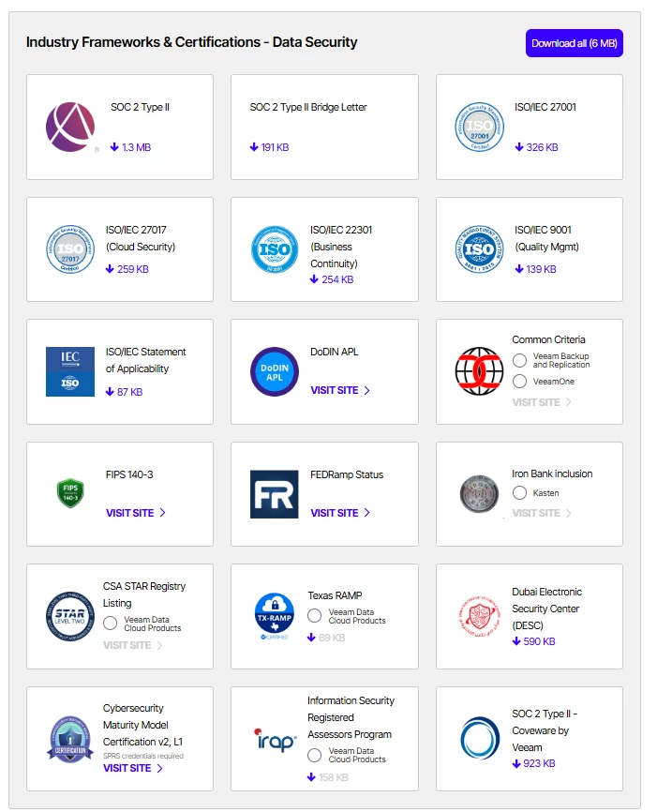The width and height of the screenshot is (672, 812).
Task: Click the SOC 2 Type II AICPA logo
Action: (70, 127)
